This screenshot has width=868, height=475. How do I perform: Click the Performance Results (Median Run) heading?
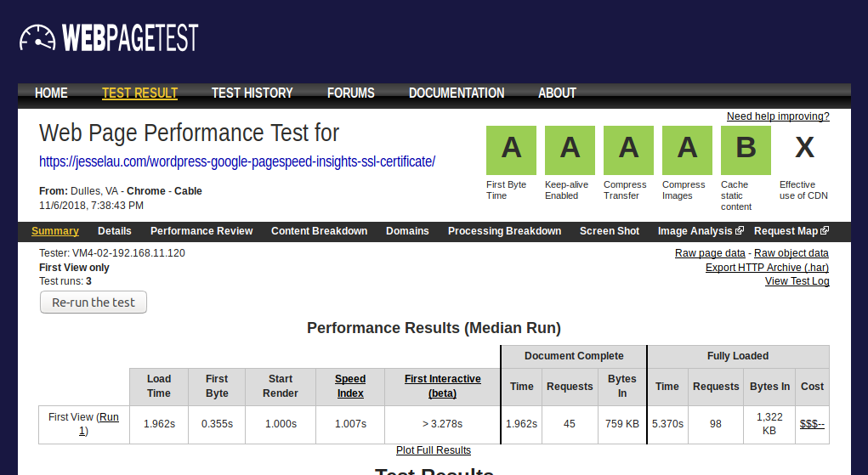click(x=434, y=328)
